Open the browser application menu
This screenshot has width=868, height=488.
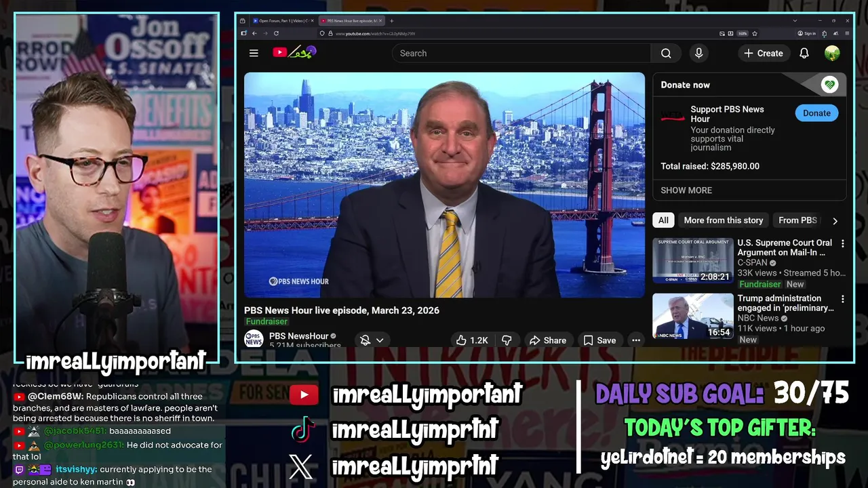[846, 33]
